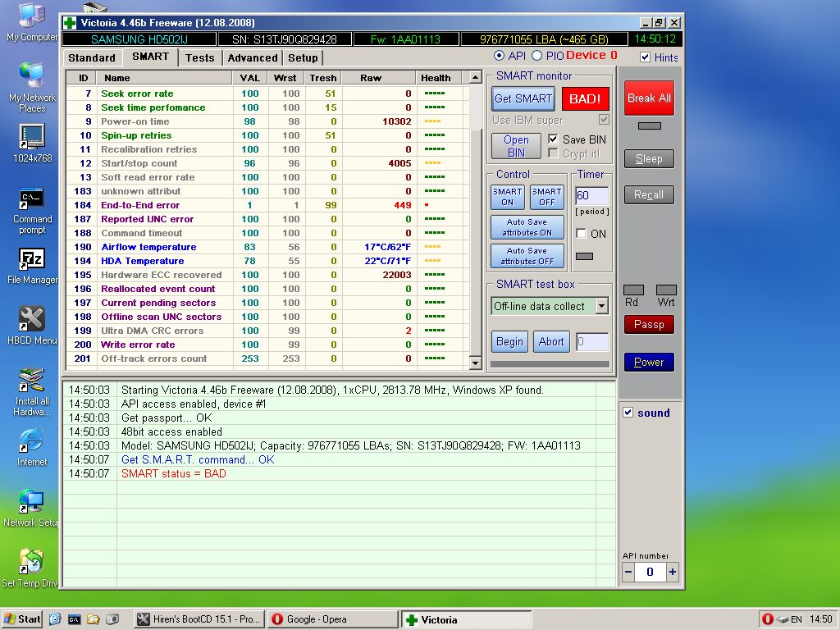This screenshot has width=840, height=630.
Task: Click the Recall button
Action: (649, 195)
